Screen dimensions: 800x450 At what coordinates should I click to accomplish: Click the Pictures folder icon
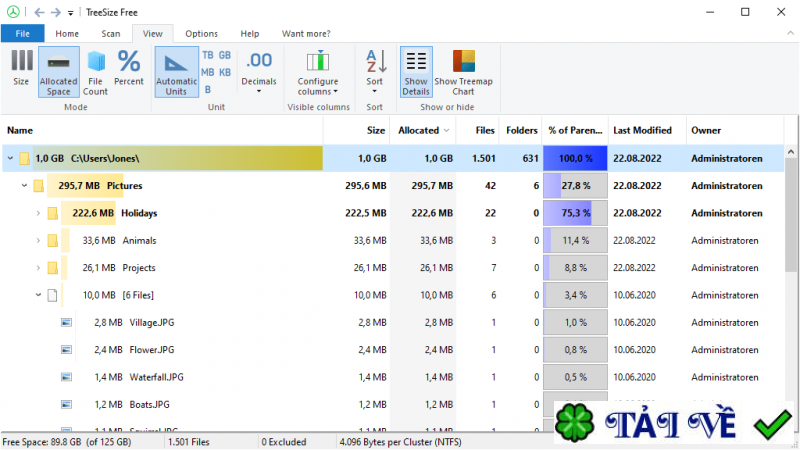(x=38, y=186)
